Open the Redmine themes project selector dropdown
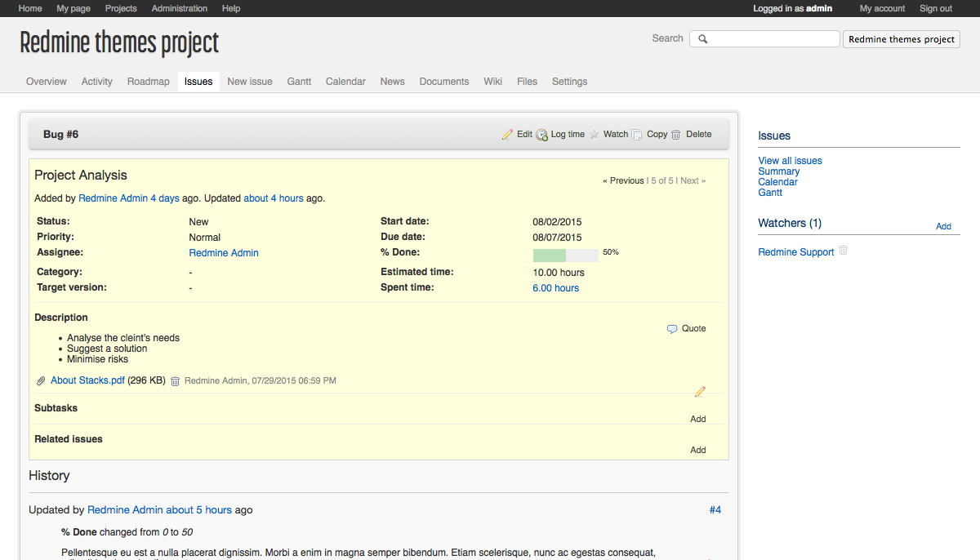980x560 pixels. pos(902,39)
